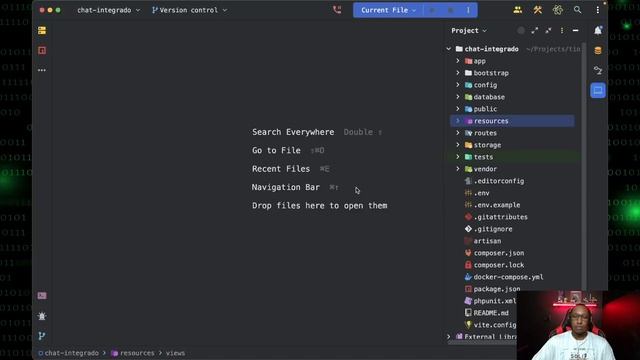The height and width of the screenshot is (360, 640).
Task: Run the current file
Action: (432, 10)
